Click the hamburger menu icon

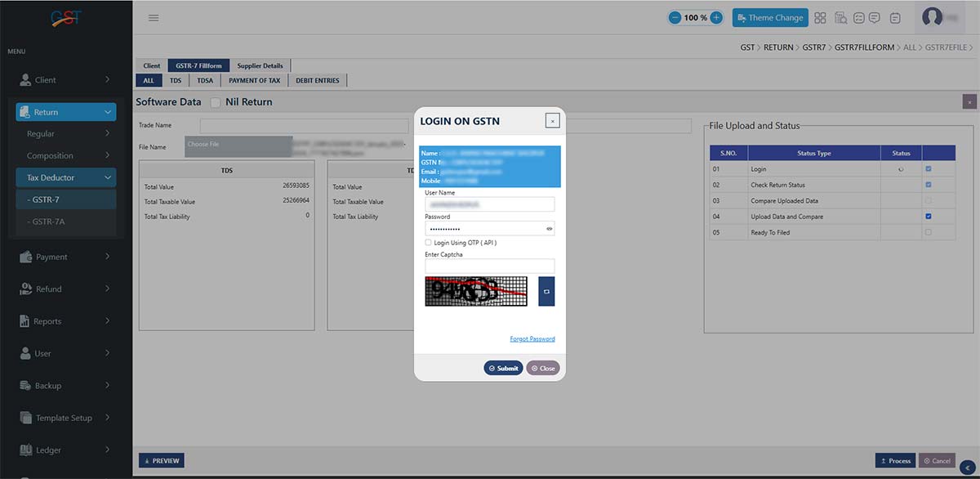[154, 17]
